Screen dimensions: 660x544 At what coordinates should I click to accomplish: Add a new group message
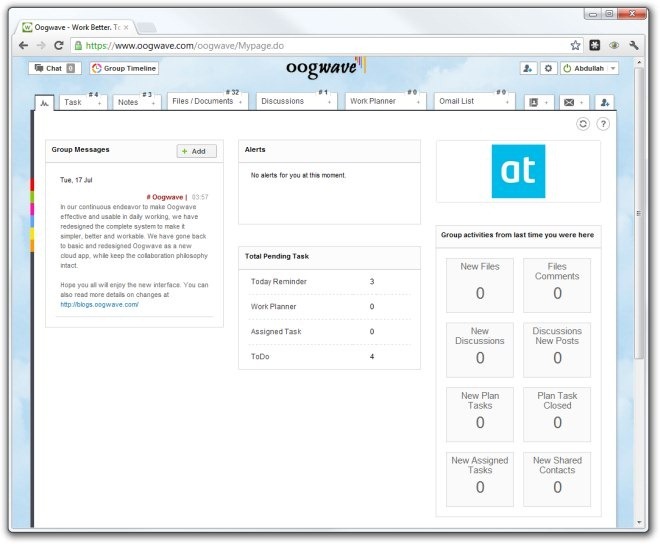pos(197,151)
